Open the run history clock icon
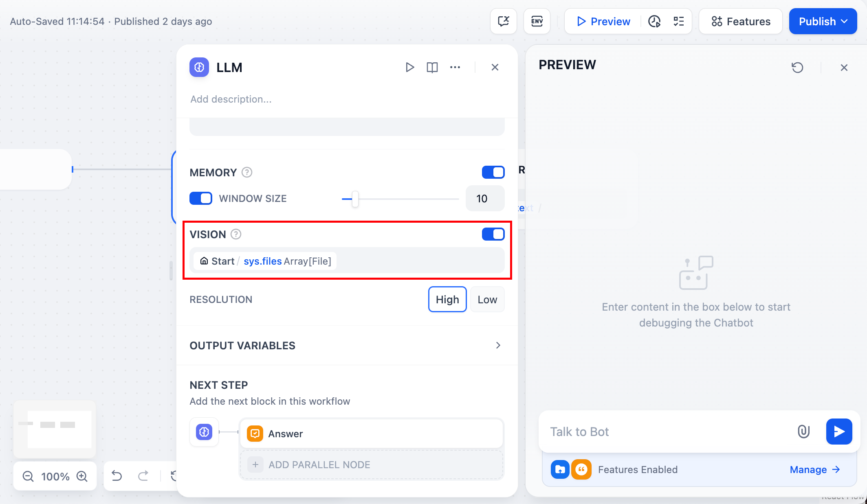867x504 pixels. 654,21
